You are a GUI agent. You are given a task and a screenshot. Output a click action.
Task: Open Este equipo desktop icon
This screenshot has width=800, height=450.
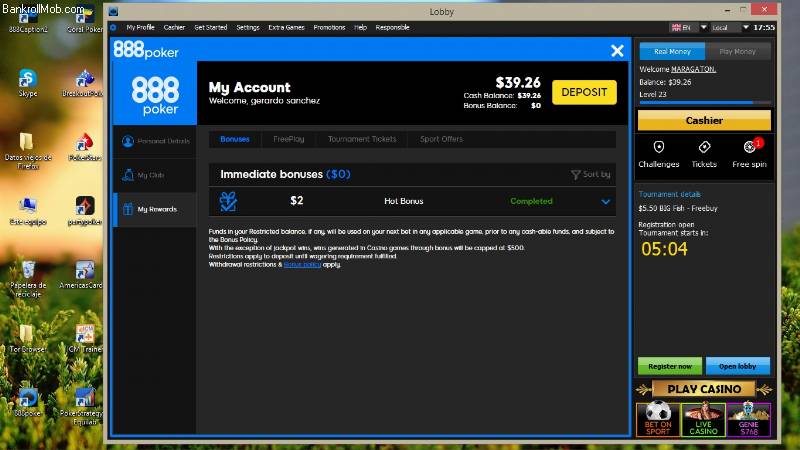pos(28,211)
